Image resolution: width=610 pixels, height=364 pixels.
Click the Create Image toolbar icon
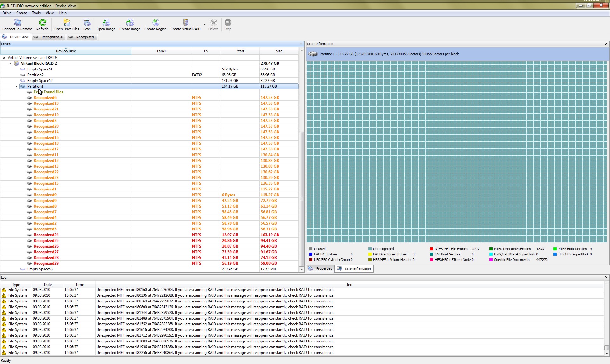tap(130, 23)
